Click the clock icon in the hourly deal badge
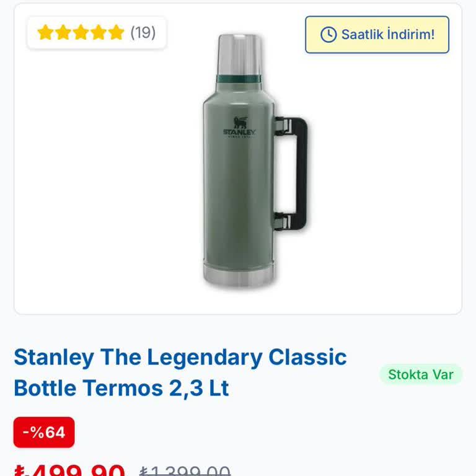Viewport: 476px width, 476px height. 328,35
